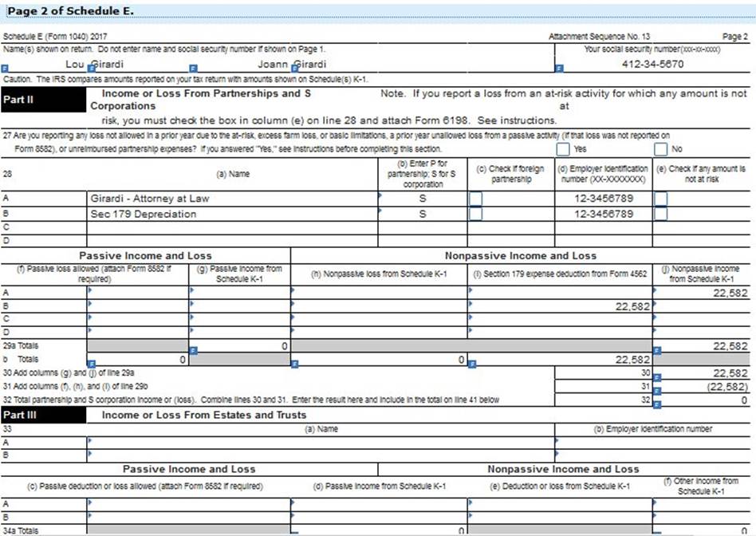Image resolution: width=756 pixels, height=536 pixels.
Task: Click the empty name field in line 28 row D
Action: tap(232, 241)
